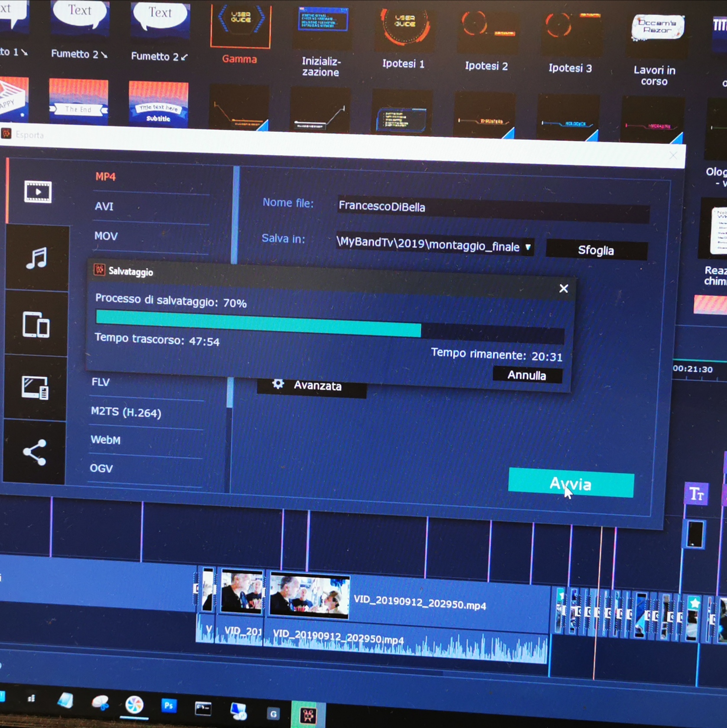The height and width of the screenshot is (728, 727).
Task: Select FLV format
Action: (x=101, y=382)
